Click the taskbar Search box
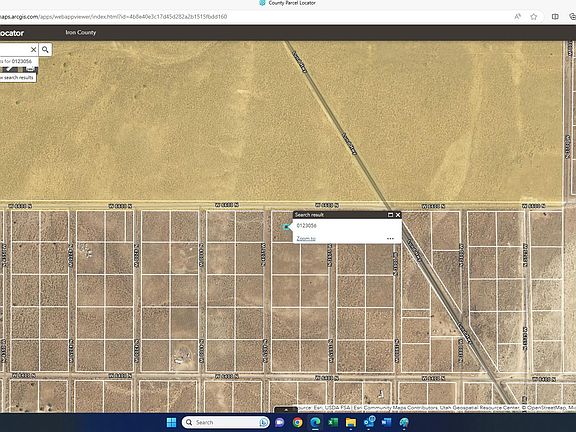The image size is (576, 432). [x=226, y=422]
